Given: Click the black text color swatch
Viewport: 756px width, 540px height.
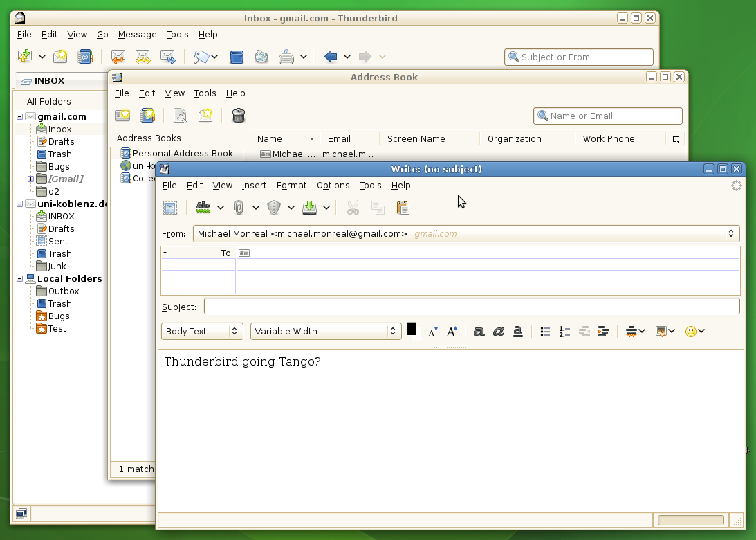Looking at the screenshot, I should [412, 329].
